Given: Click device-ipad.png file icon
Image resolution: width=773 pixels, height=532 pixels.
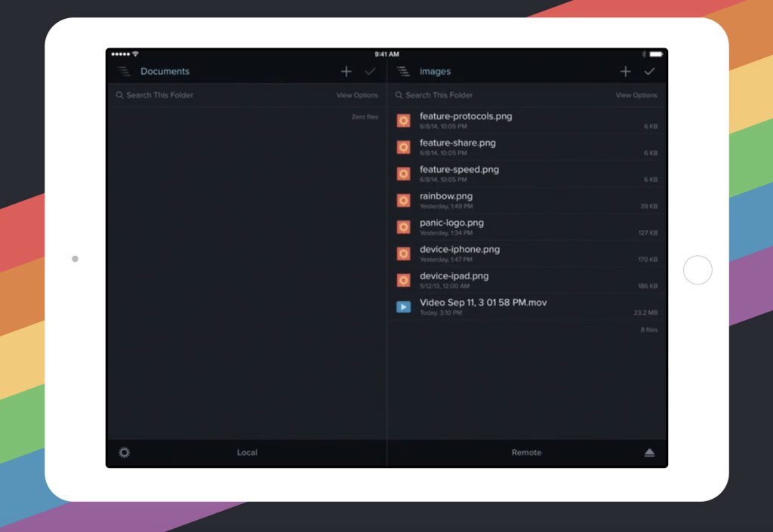Looking at the screenshot, I should point(403,280).
